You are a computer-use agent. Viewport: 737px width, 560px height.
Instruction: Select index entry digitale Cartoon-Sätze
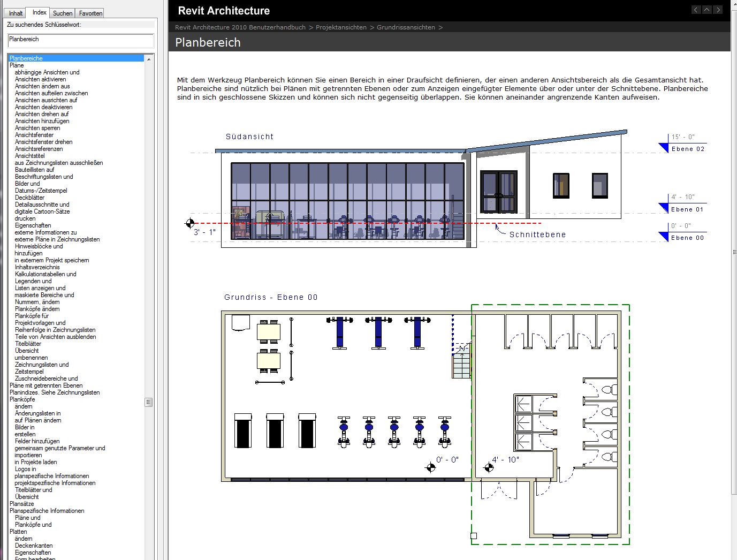[42, 211]
